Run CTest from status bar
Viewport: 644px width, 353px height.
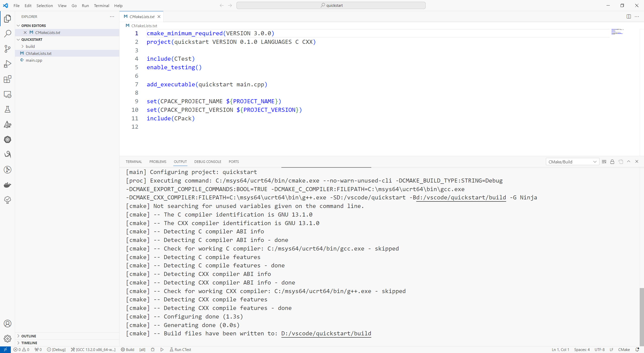coord(180,349)
